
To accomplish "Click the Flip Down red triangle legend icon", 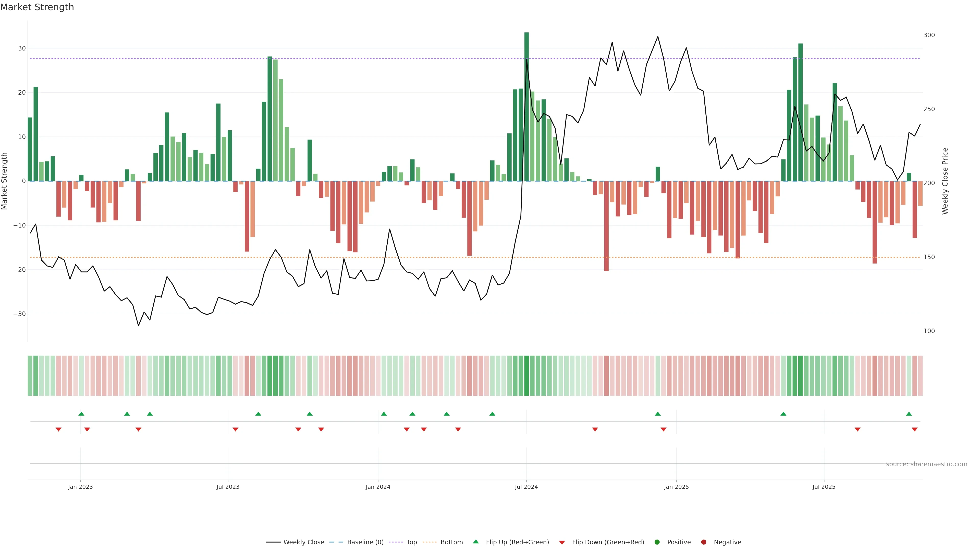I will click(x=562, y=542).
